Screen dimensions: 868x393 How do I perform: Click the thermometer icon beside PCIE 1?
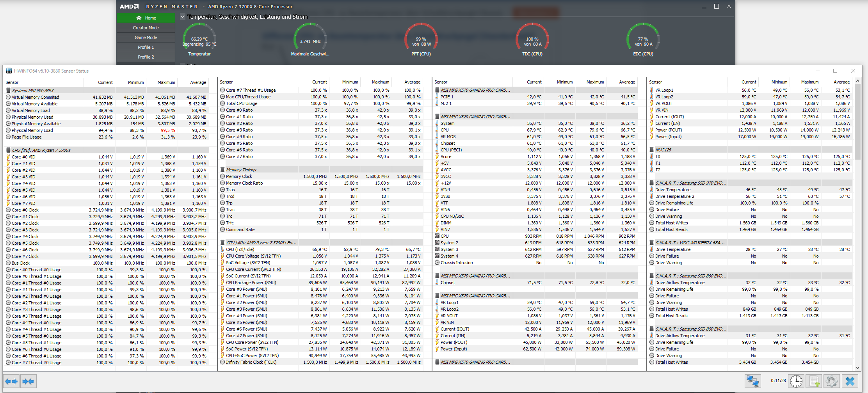tap(437, 97)
